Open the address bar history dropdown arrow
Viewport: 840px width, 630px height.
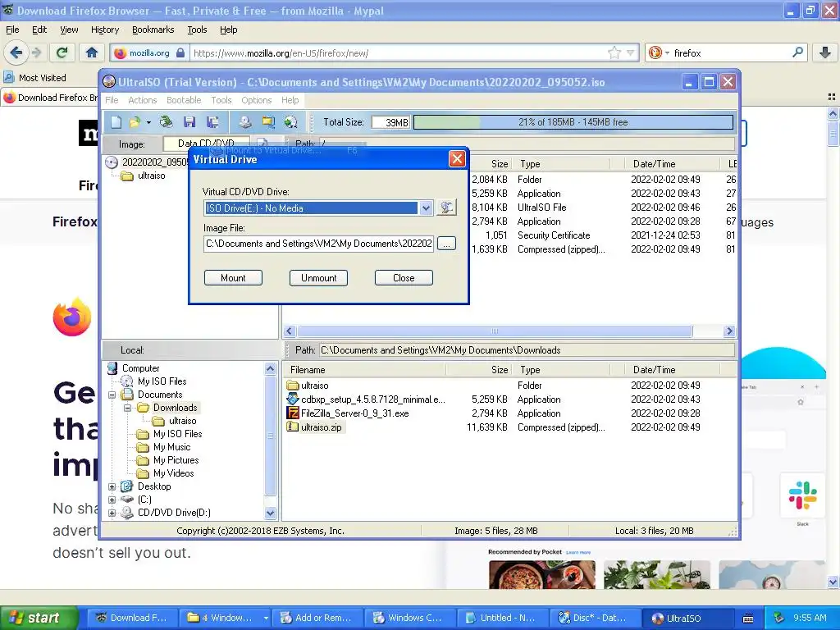[631, 52]
